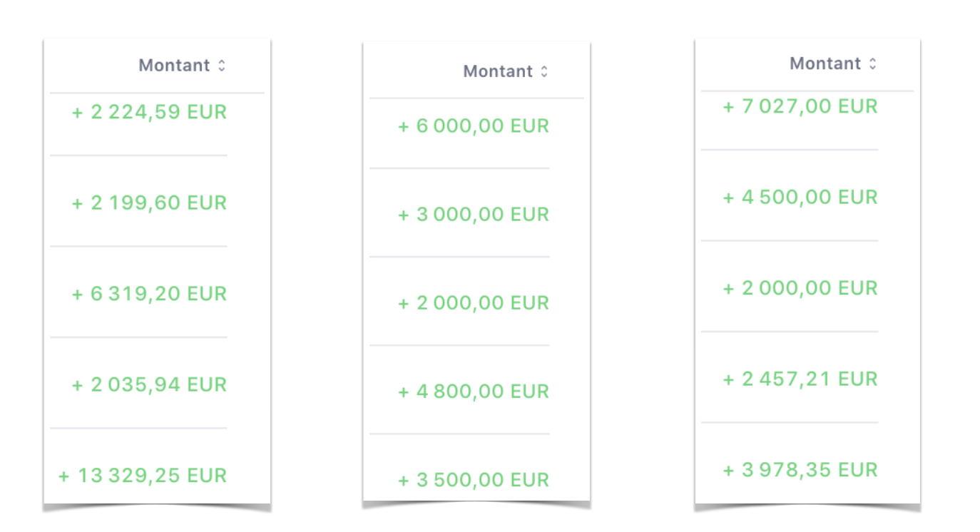
Task: Click the + 3 978,35 EUR transaction
Action: [x=800, y=470]
